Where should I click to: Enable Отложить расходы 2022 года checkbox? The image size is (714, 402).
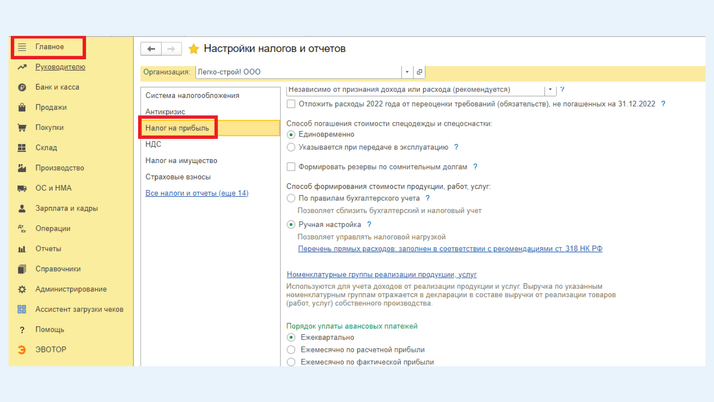(291, 104)
